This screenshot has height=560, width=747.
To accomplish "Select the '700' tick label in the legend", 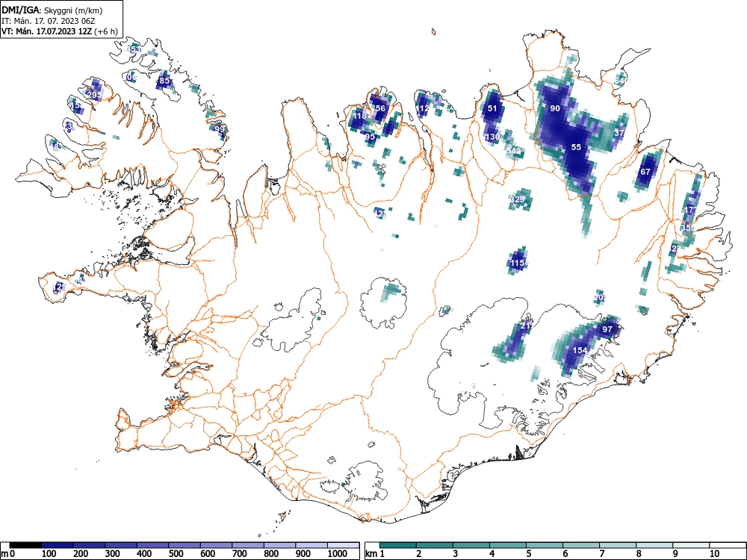I will 240,554.
